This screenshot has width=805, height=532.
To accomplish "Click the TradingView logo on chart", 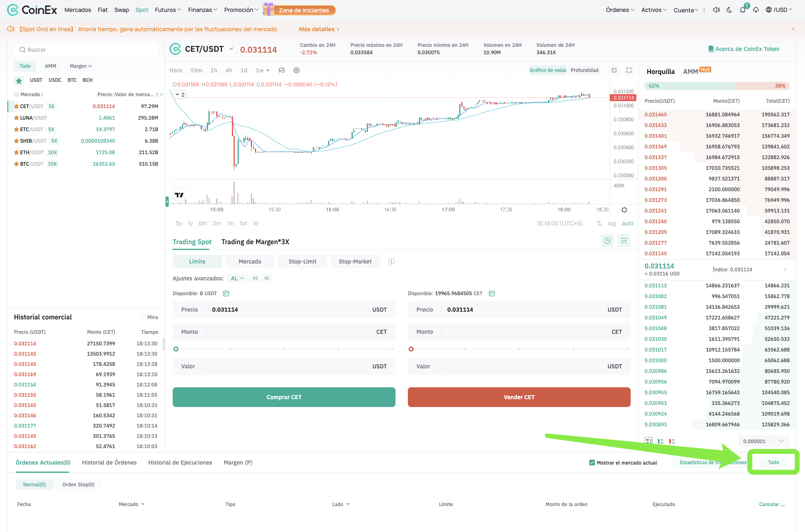I will pyautogui.click(x=179, y=195).
